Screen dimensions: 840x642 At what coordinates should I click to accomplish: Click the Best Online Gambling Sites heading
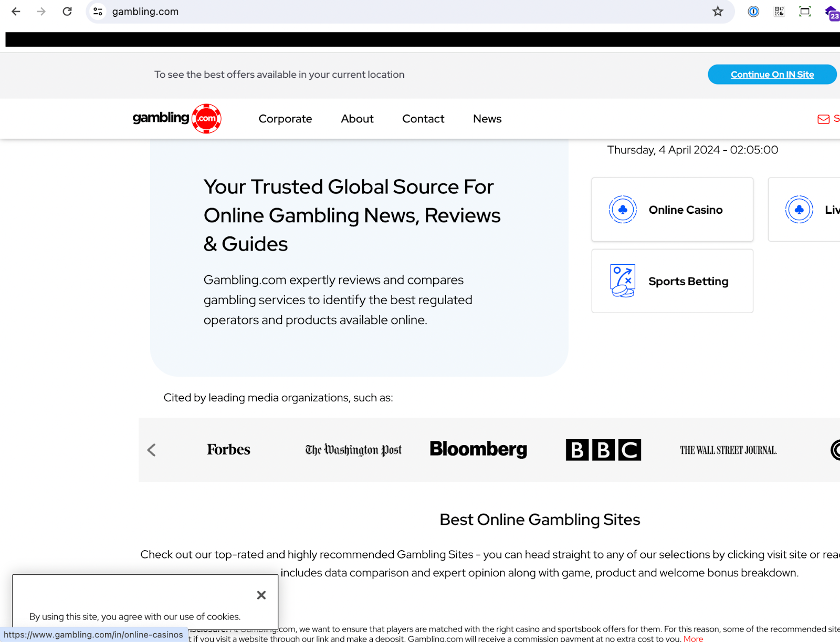[x=540, y=520]
